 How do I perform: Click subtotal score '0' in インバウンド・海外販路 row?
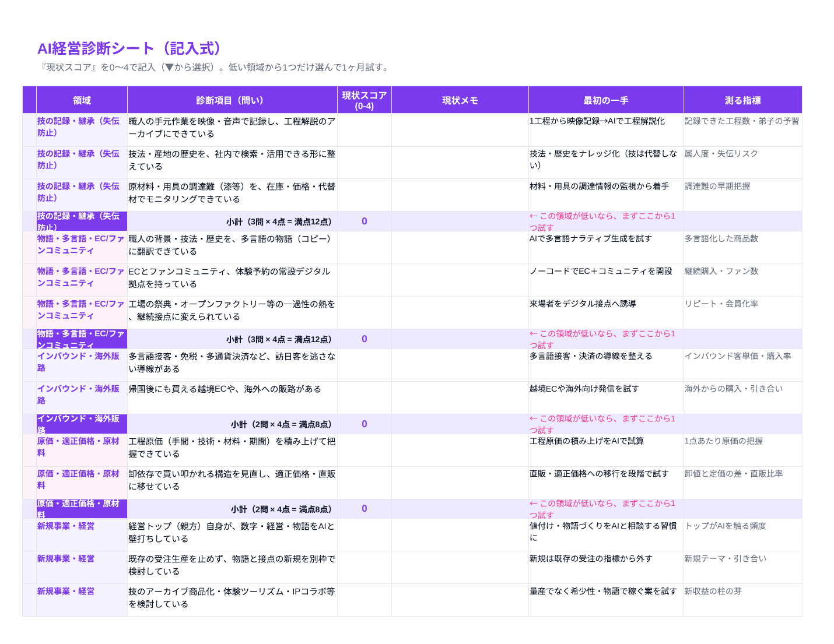coord(365,424)
